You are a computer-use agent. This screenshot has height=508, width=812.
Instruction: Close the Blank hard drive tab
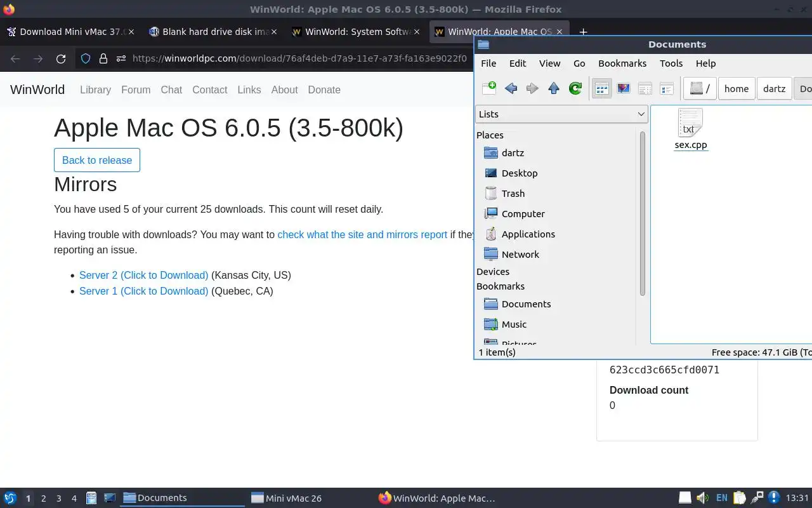(x=273, y=32)
